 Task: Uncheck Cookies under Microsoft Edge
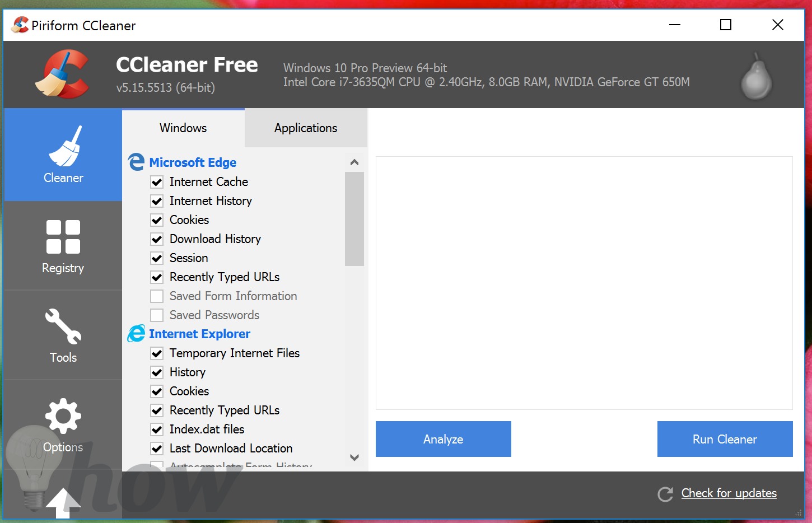coord(157,220)
